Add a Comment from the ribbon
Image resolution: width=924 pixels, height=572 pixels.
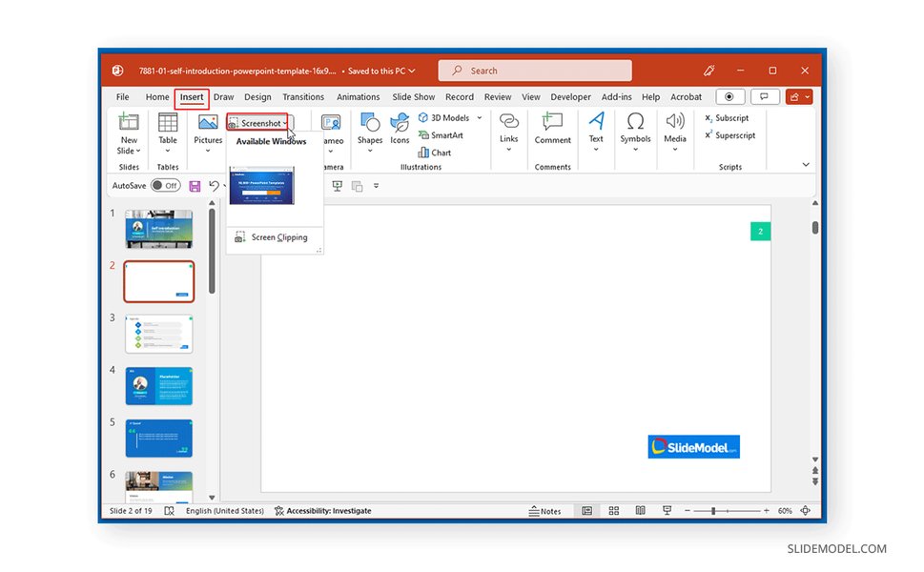[552, 130]
